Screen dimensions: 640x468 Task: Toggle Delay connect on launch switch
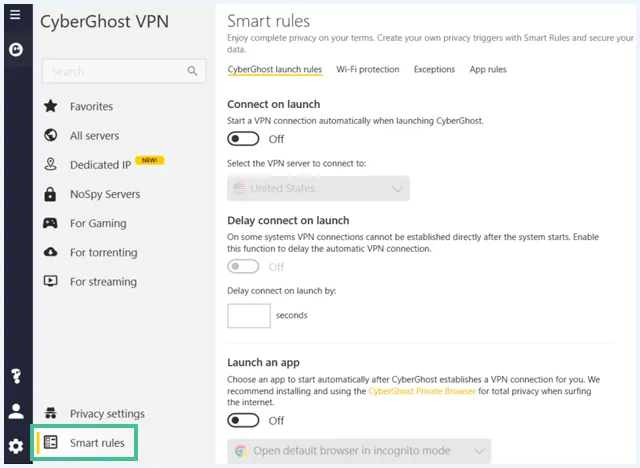[x=243, y=266]
